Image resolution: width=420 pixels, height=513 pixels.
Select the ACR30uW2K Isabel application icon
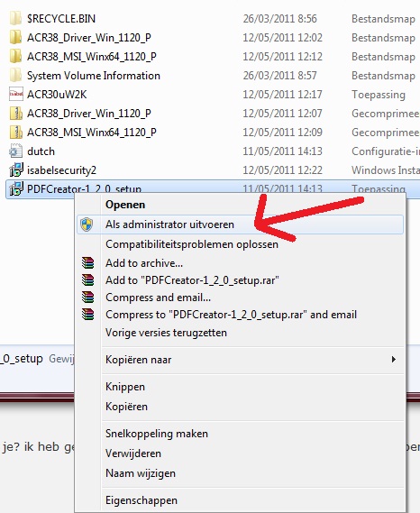pos(15,95)
